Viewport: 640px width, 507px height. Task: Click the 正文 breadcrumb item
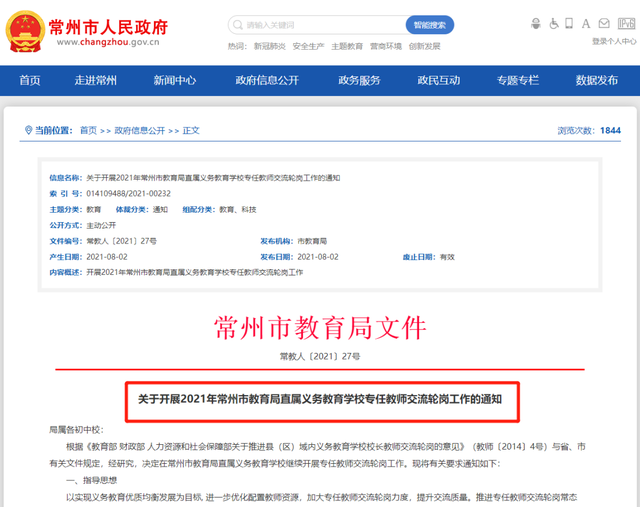click(191, 131)
